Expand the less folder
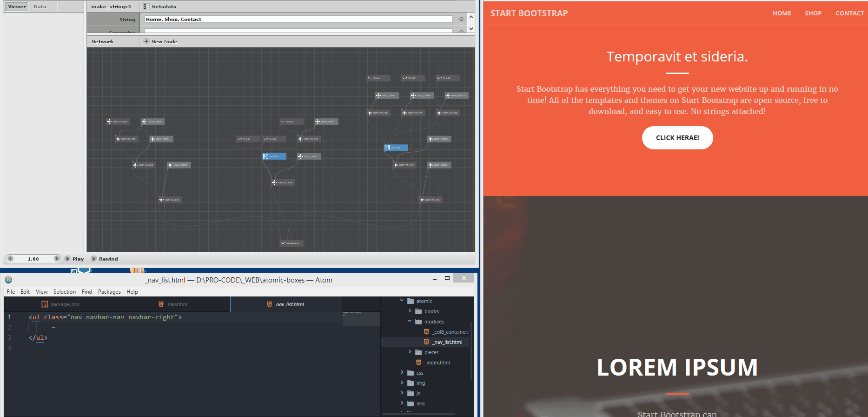Viewport: 868px width, 417px height. pyautogui.click(x=402, y=404)
